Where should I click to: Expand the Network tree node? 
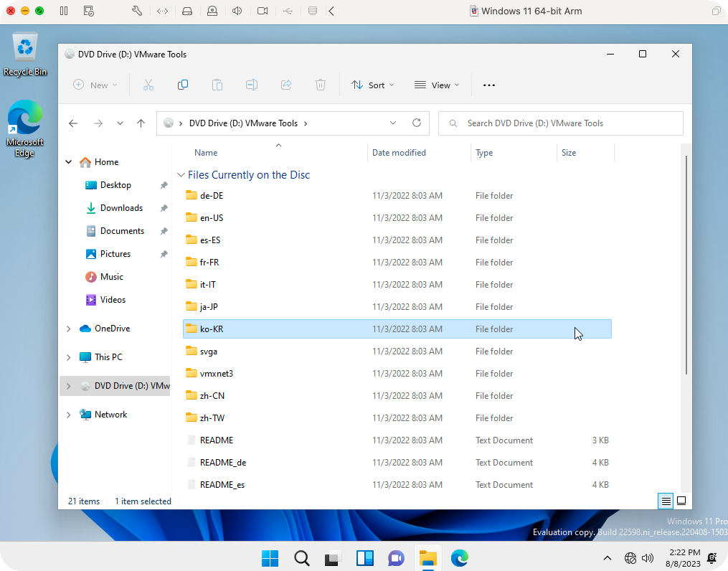(x=69, y=415)
